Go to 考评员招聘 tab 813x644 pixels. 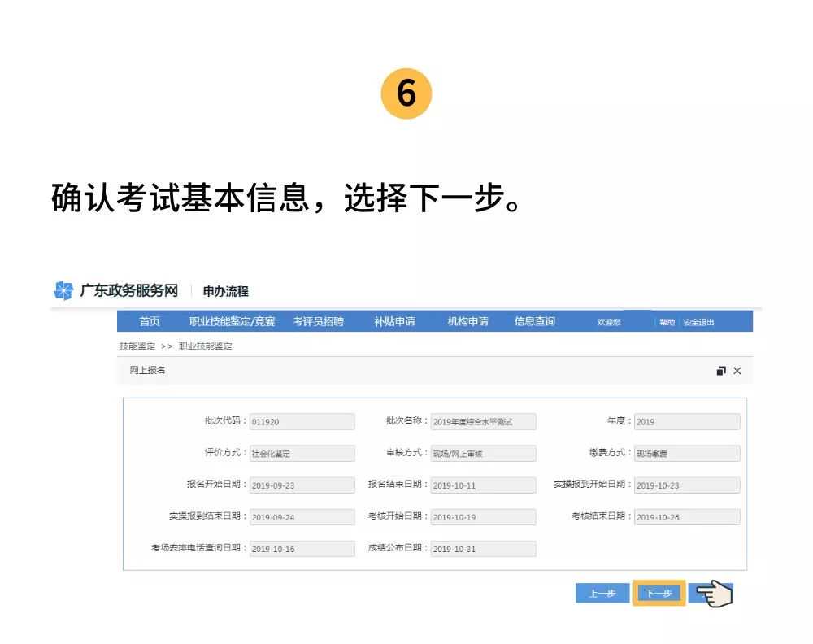point(318,322)
